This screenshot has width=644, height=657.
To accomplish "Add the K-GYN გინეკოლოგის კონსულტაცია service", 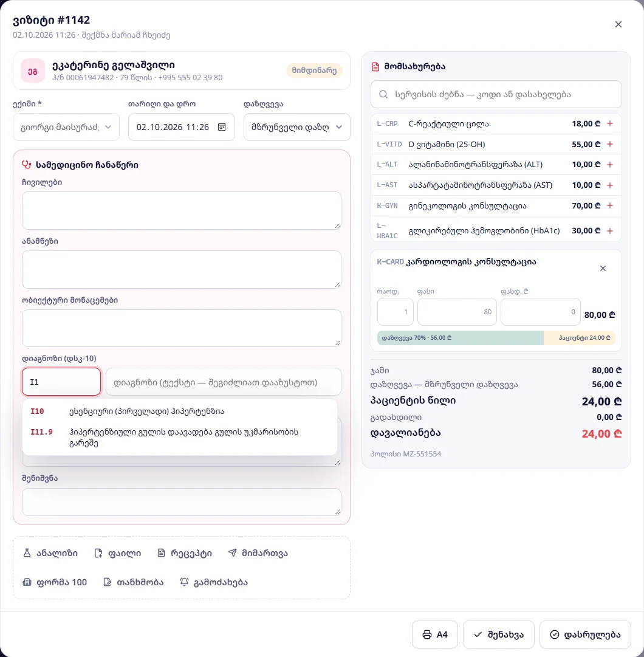I will [x=609, y=206].
